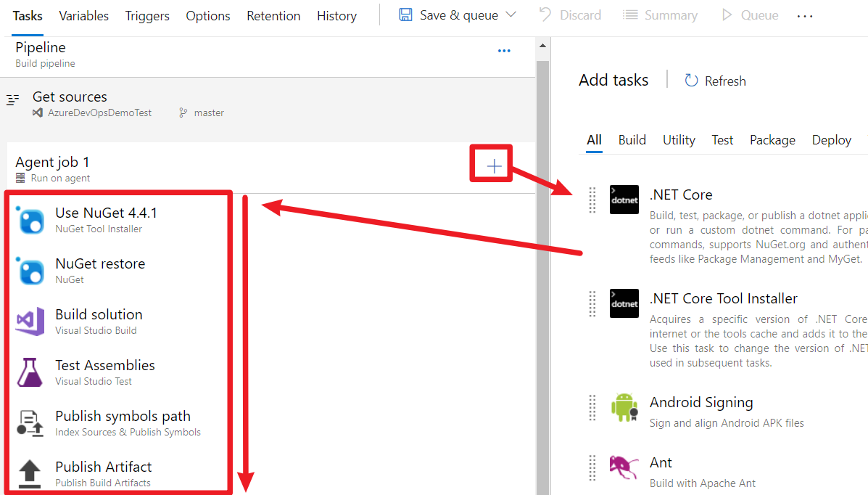Open the Pipeline more options ellipsis
868x495 pixels.
(504, 50)
